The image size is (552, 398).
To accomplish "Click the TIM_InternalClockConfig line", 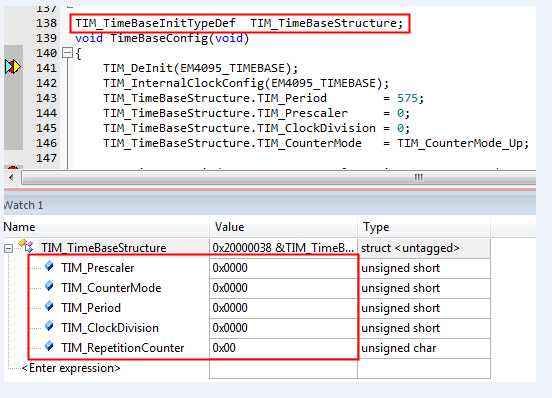I will [246, 83].
